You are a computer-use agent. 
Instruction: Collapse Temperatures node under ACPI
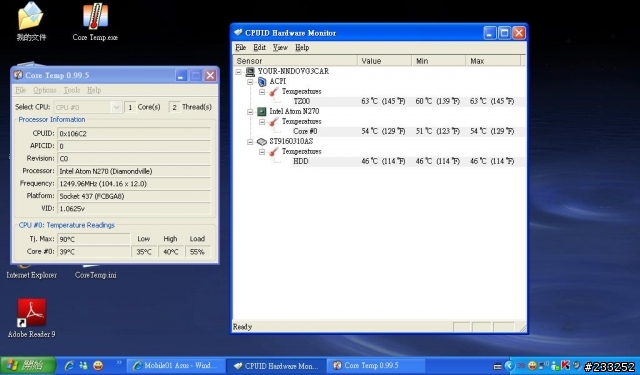tap(262, 92)
